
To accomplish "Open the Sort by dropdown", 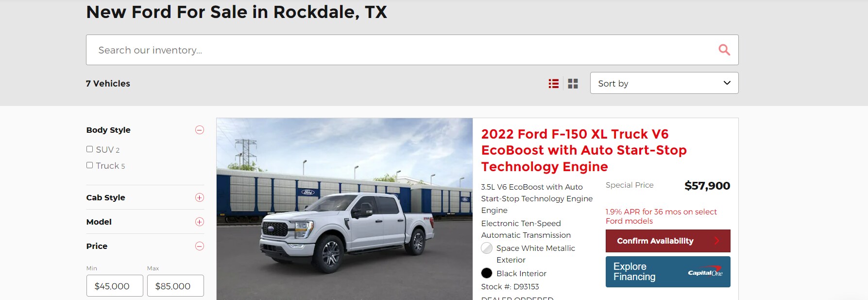I will click(664, 83).
